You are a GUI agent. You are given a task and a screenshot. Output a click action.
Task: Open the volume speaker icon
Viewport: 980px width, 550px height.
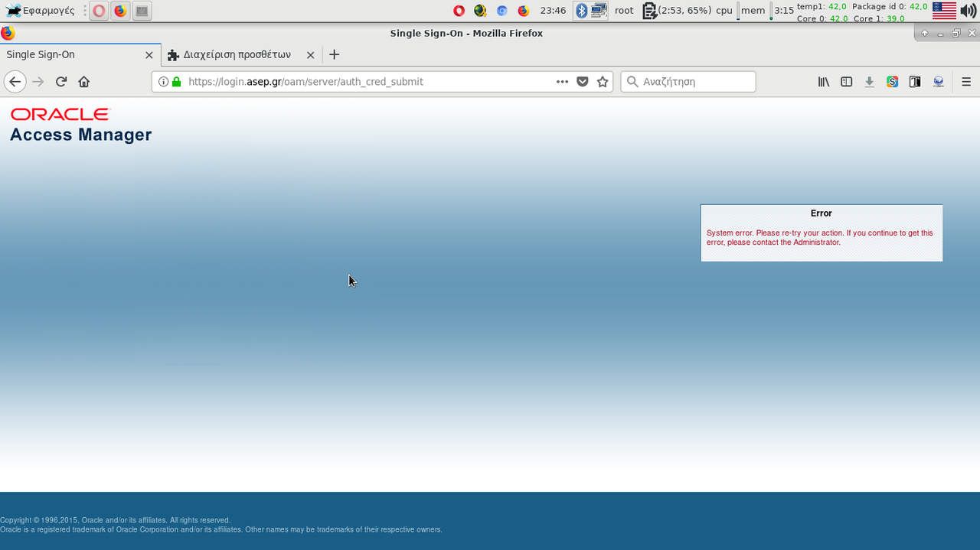click(969, 11)
